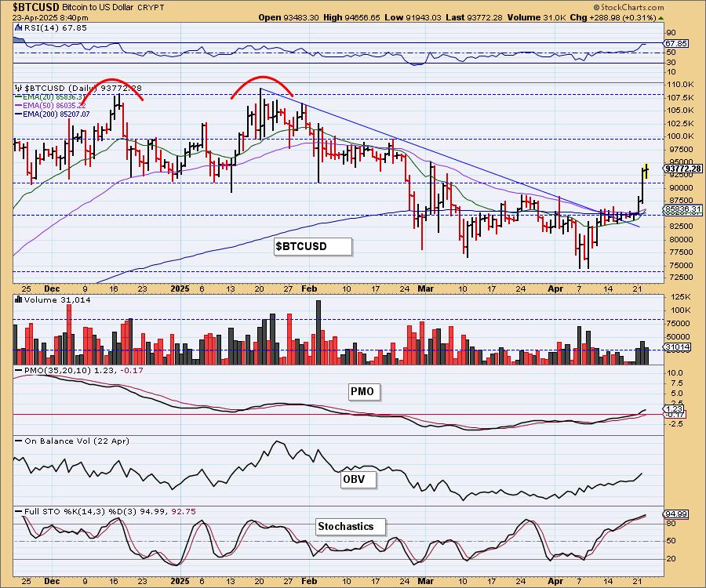Viewport: 706px width, 588px height.
Task: Click the 94.99 stochastic value tag on the axis
Action: click(676, 514)
